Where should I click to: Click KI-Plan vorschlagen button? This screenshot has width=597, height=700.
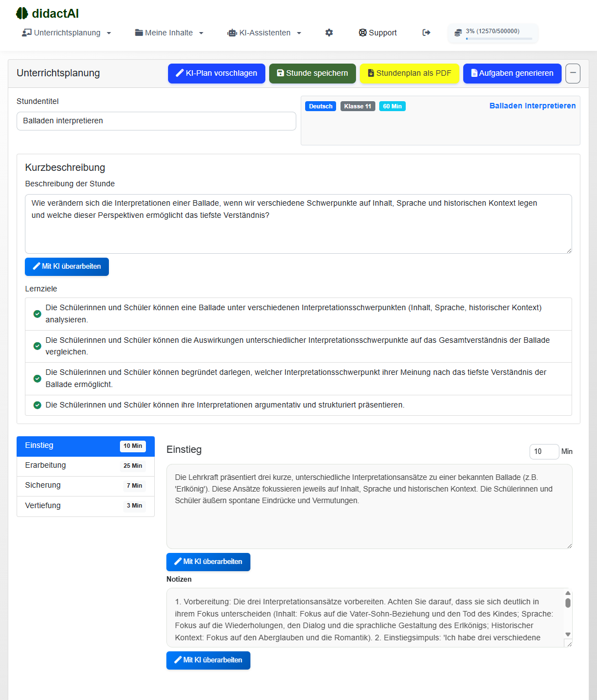pyautogui.click(x=216, y=73)
